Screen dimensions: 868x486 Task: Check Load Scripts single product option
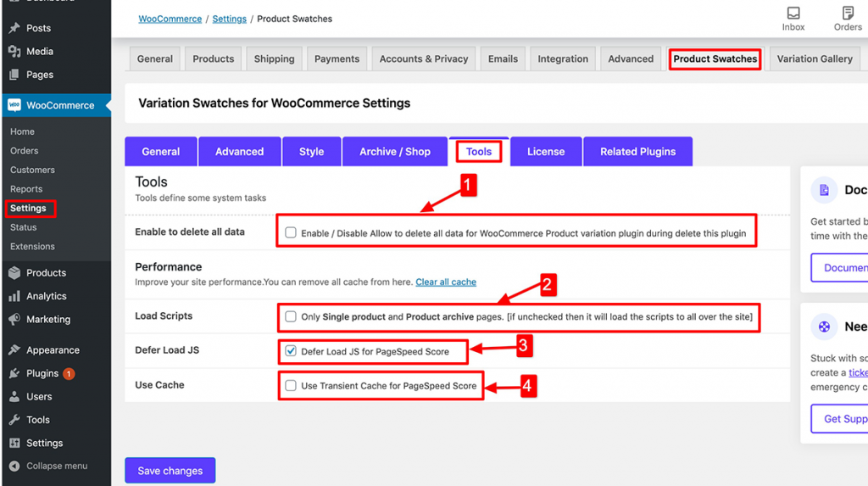291,316
